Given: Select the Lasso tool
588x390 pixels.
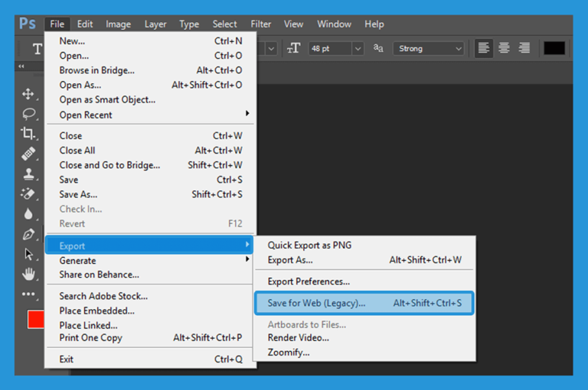Looking at the screenshot, I should coord(29,113).
